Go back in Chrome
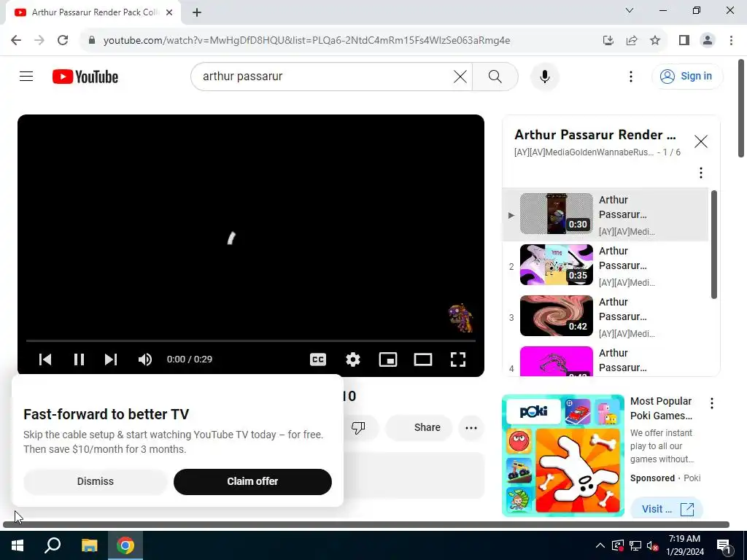 [x=16, y=40]
